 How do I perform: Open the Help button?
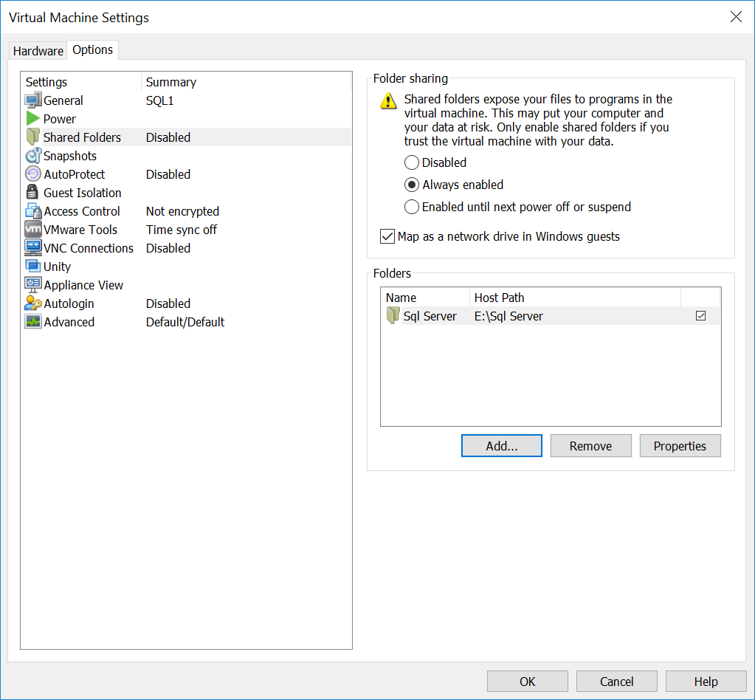(706, 682)
